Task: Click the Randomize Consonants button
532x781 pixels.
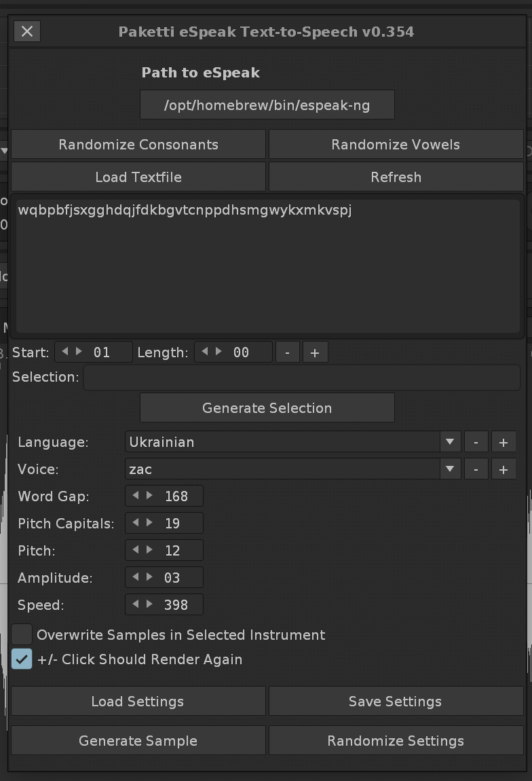Action: tap(138, 145)
